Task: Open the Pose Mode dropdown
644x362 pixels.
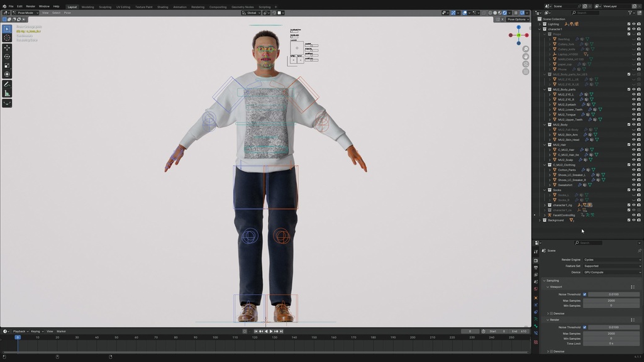Action: [25, 12]
